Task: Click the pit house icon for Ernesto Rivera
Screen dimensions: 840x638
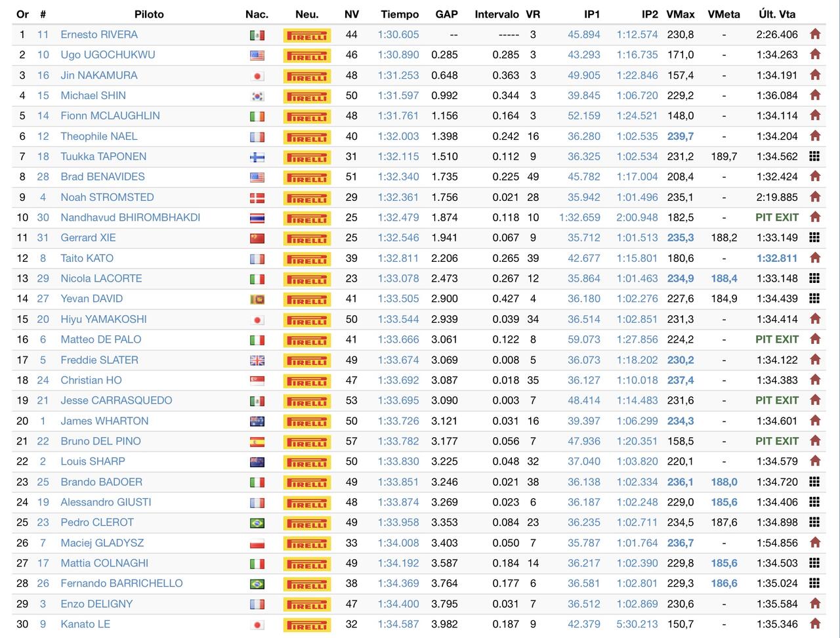Action: [815, 34]
